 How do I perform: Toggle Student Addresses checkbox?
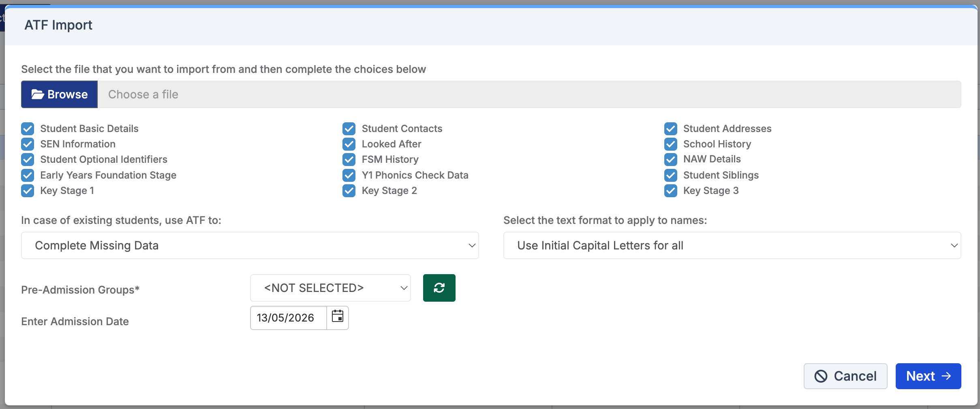(671, 129)
